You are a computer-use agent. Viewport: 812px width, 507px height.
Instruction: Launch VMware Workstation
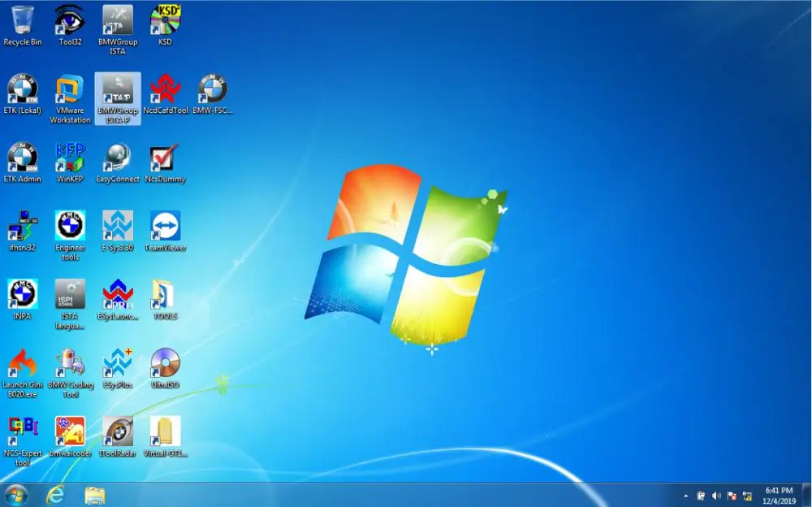70,89
